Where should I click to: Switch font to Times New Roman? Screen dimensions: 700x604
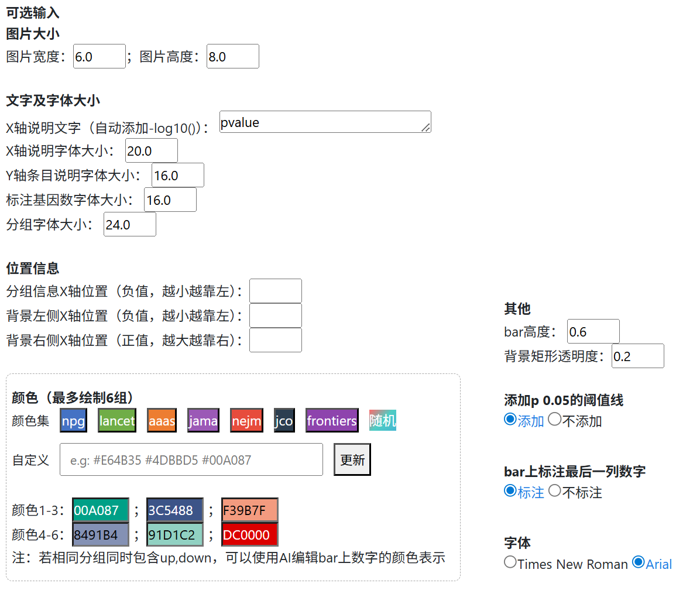pyautogui.click(x=511, y=564)
